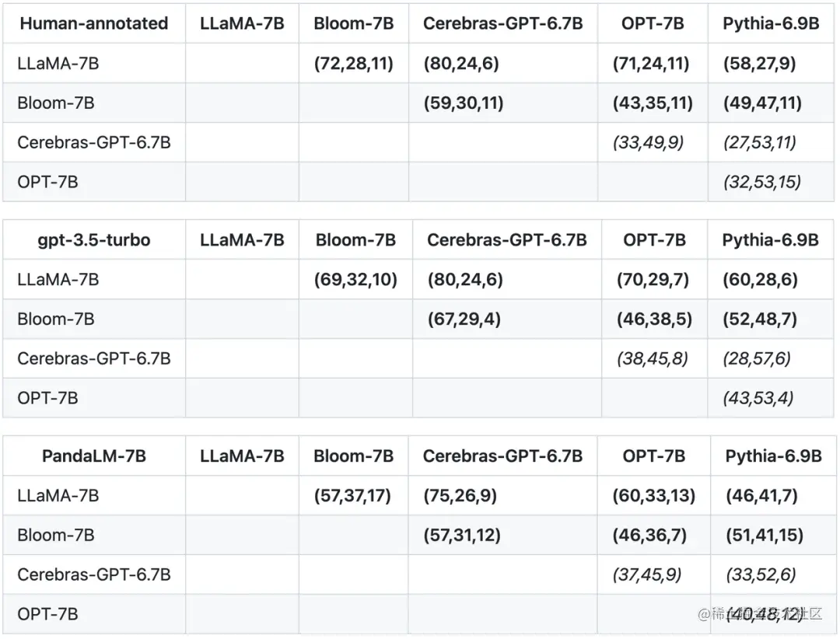Click Pythia-6.9B column header in PandaLM-7B table
Viewport: 840px width, 639px height.
pyautogui.click(x=773, y=456)
